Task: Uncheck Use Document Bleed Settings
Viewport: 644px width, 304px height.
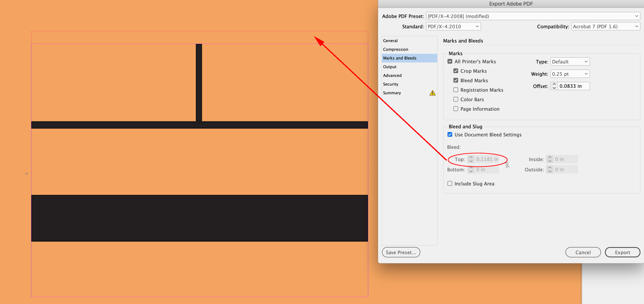Action: (450, 134)
